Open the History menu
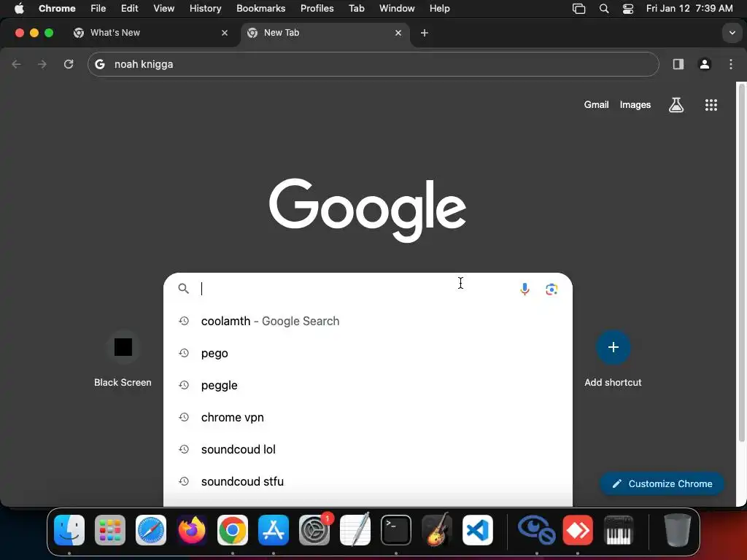 (205, 8)
